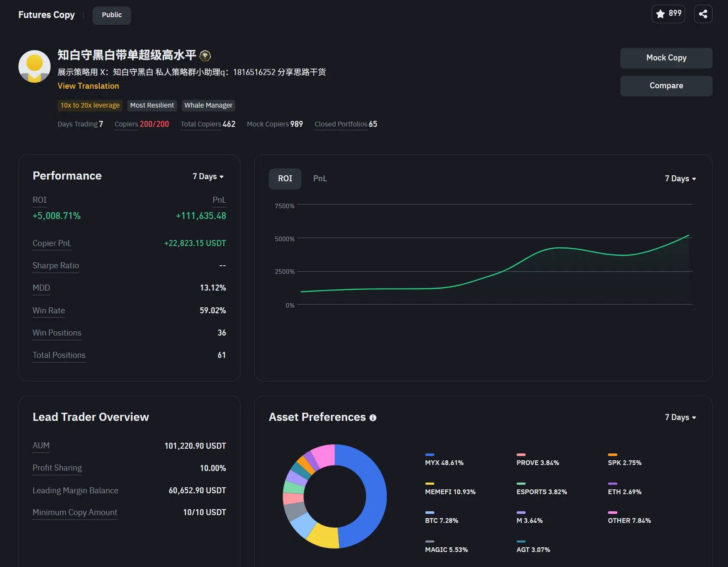Click the blue MYX legend dot
The height and width of the screenshot is (567, 728).
tap(429, 455)
